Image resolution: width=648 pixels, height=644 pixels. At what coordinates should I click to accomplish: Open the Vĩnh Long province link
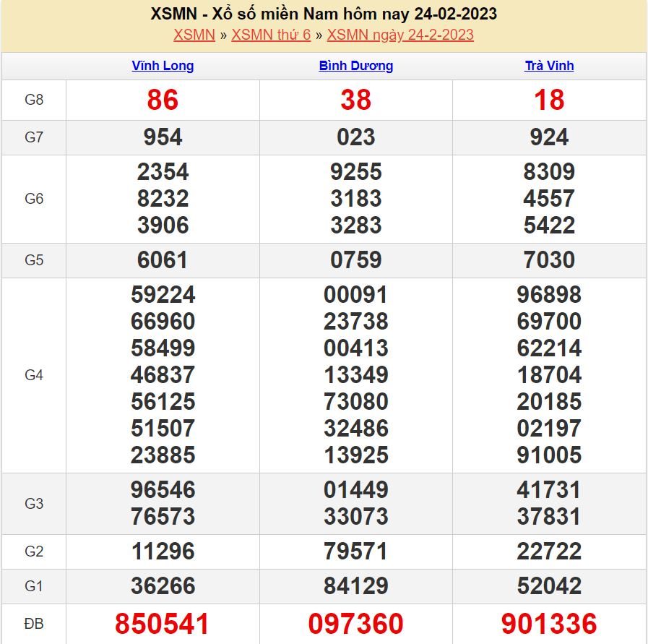click(163, 66)
